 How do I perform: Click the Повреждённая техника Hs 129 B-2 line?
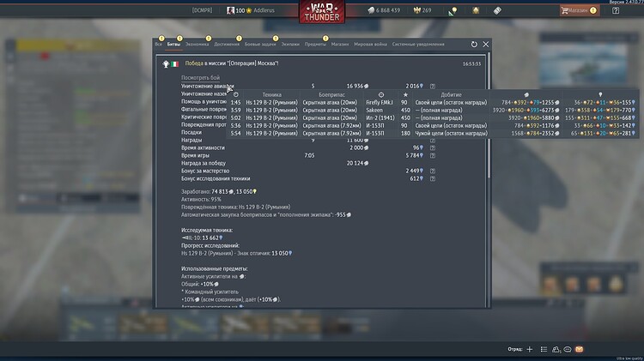coord(236,208)
